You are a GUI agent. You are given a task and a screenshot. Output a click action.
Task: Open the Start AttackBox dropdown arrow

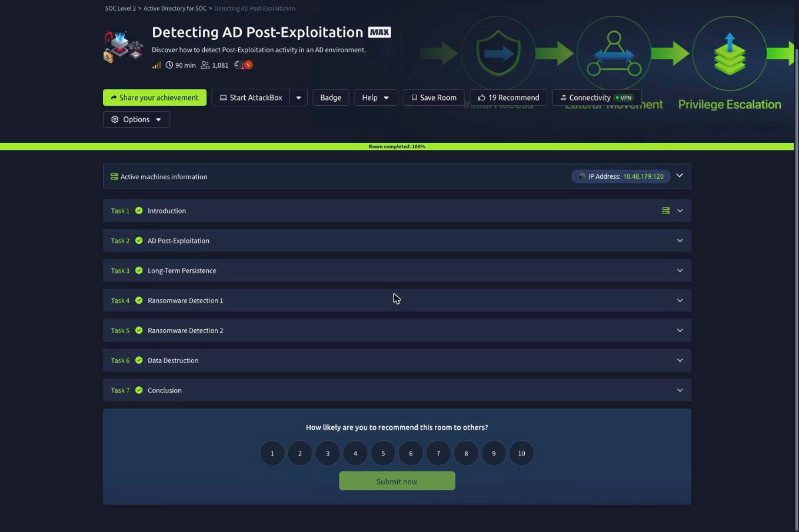pos(299,98)
